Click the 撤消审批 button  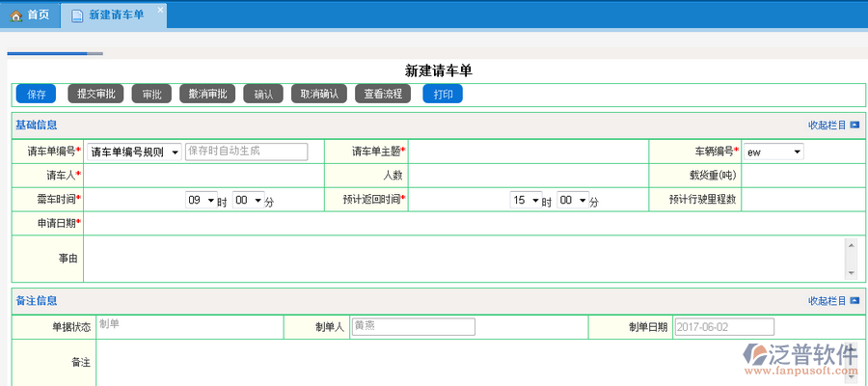pos(207,94)
